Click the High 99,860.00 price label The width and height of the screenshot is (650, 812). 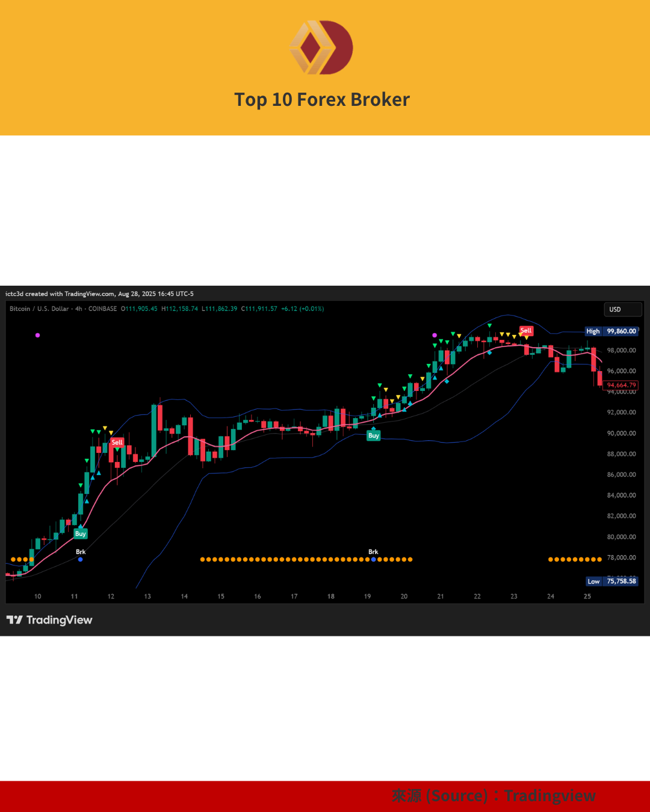tap(611, 331)
